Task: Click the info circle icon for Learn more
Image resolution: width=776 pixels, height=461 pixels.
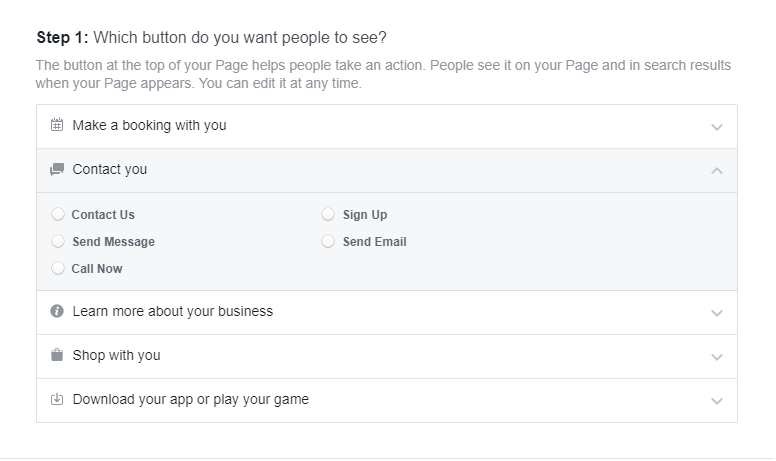Action: click(57, 311)
